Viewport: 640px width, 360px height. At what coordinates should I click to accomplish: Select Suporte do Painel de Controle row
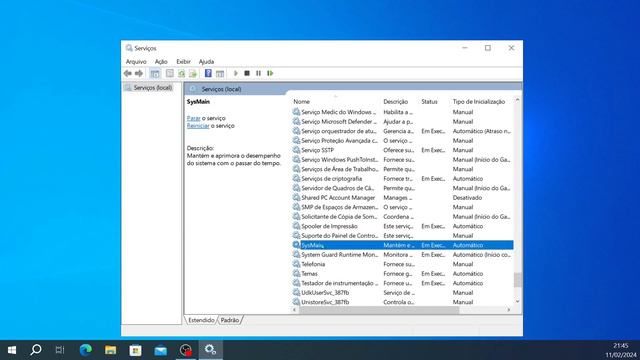[402, 236]
